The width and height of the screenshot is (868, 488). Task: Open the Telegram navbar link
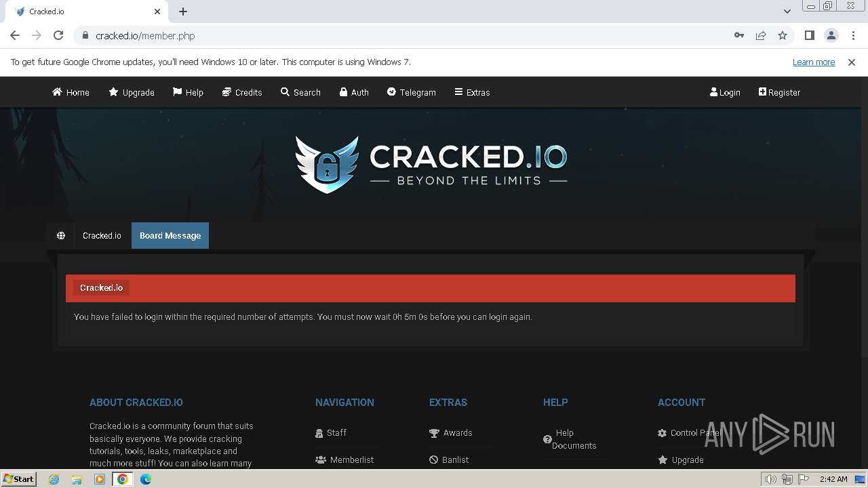pos(412,92)
